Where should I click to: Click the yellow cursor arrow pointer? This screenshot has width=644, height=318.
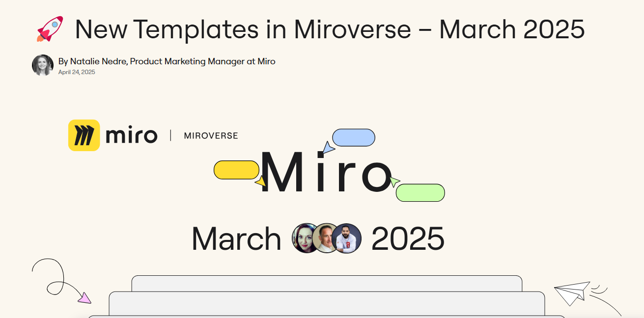coord(261,182)
